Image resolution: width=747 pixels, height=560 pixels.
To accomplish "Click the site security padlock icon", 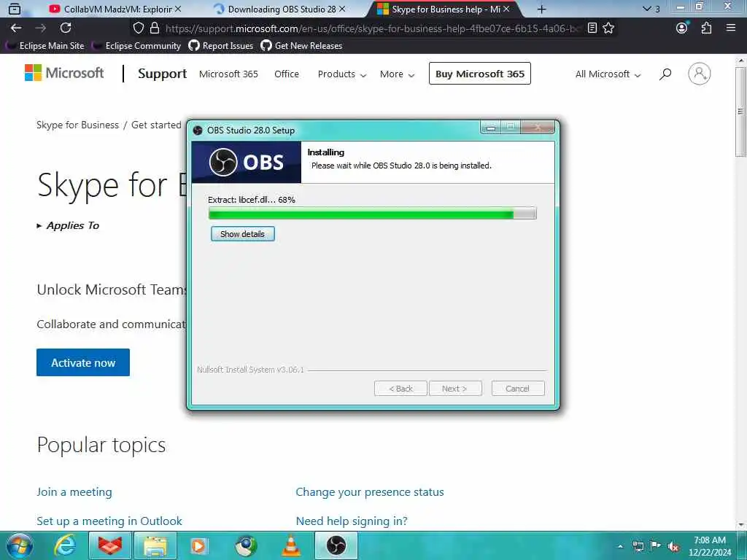I will coord(155,28).
